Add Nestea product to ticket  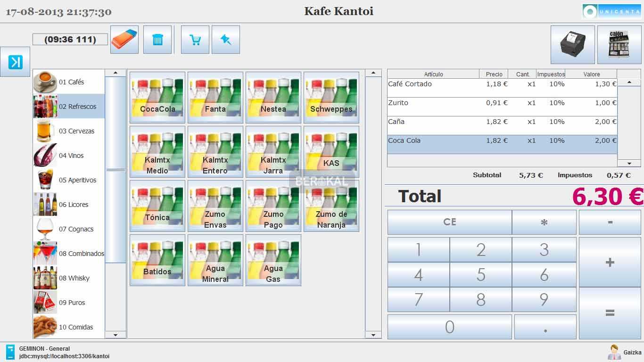coord(273,98)
